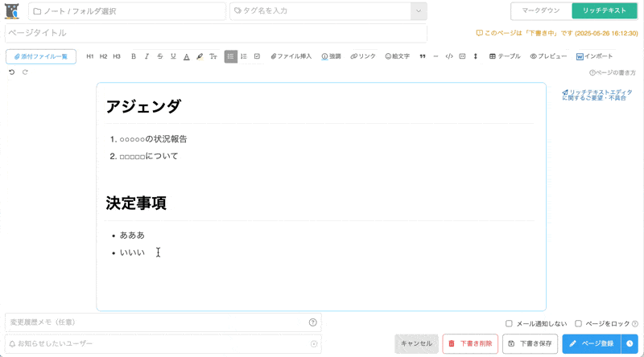644x357 pixels.
Task: Click the ページタイトル input field
Action: 216,33
